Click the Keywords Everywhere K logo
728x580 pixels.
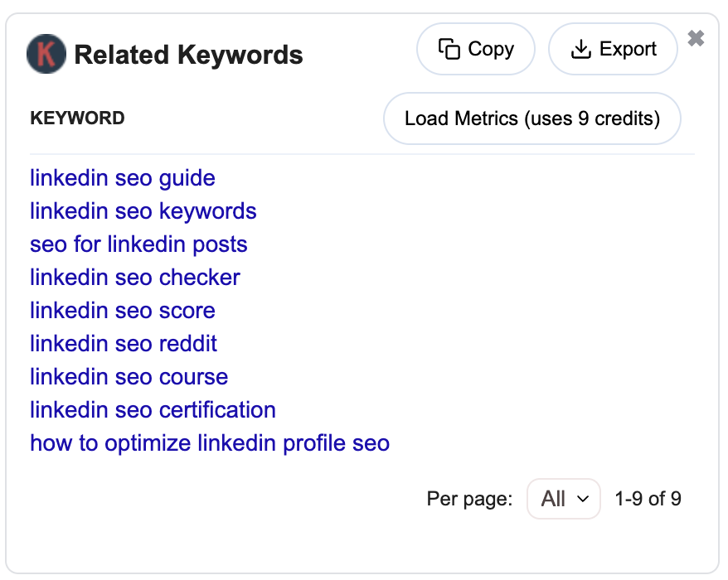(x=46, y=54)
